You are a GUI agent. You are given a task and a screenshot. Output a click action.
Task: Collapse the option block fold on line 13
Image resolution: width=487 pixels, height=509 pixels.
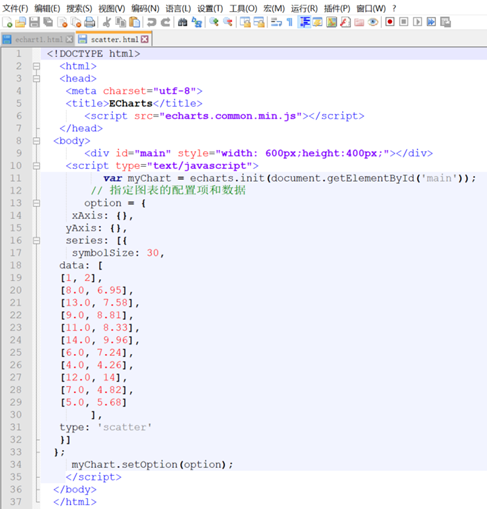click(37, 203)
